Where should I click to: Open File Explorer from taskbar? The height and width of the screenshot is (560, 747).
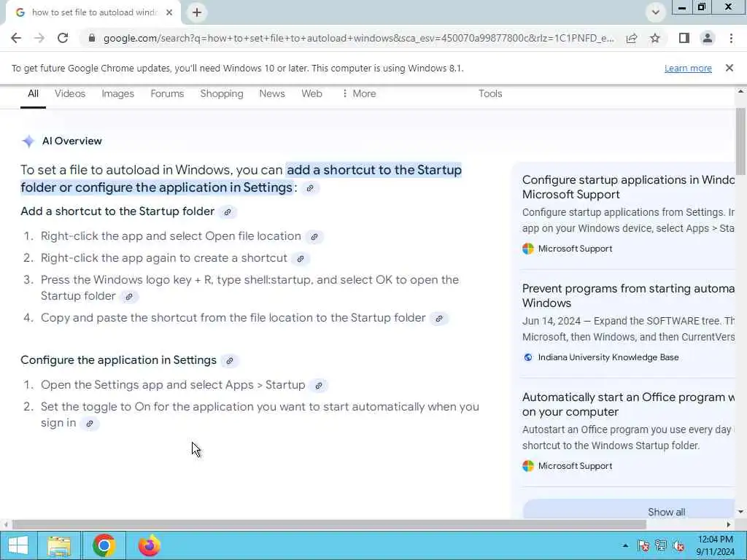tap(59, 545)
